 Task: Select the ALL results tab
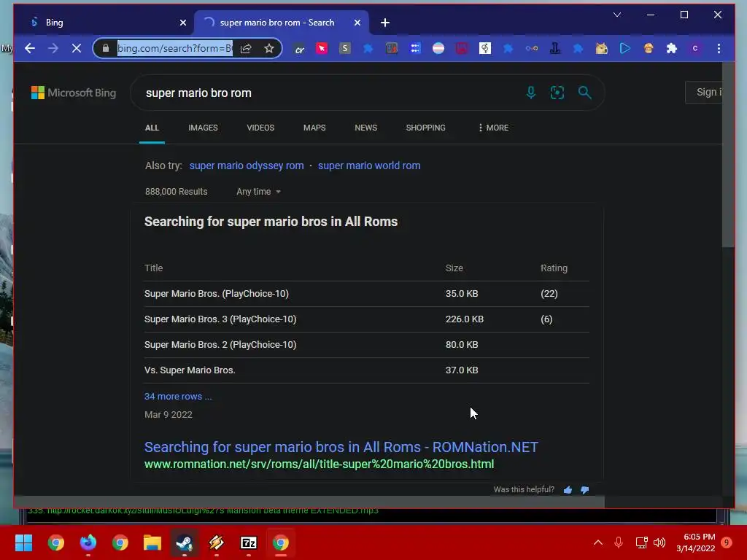click(x=152, y=128)
